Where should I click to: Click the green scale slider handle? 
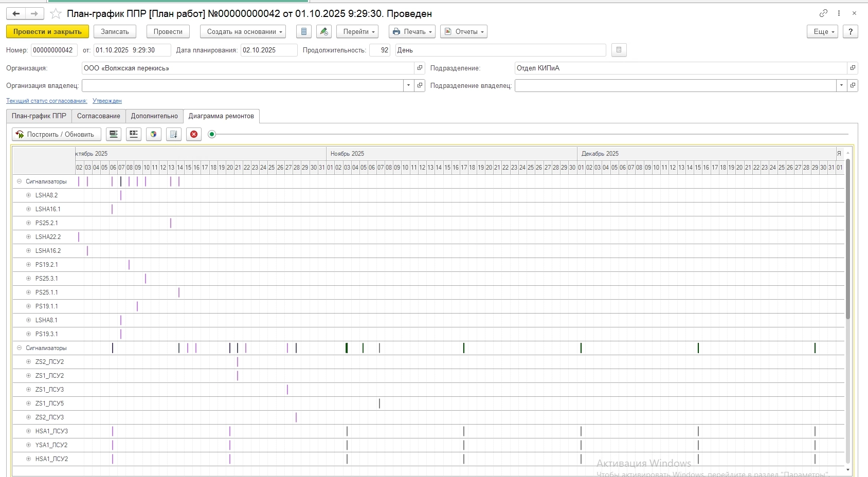[x=212, y=135]
